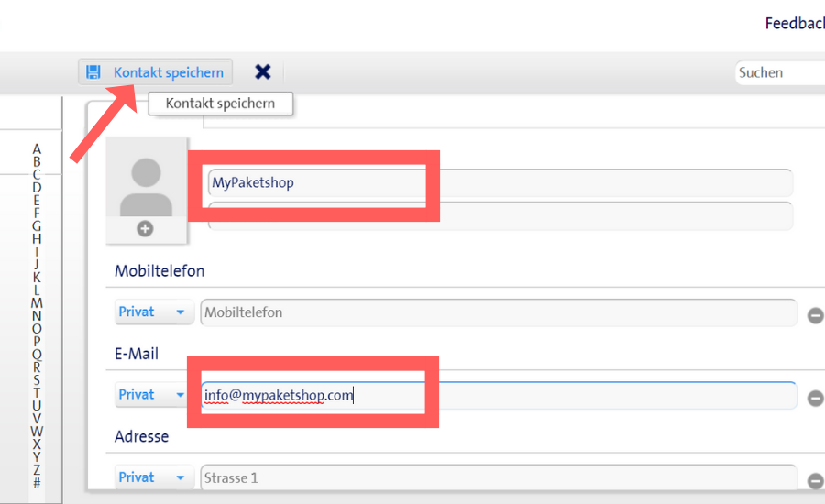Click the MyPaketshop name field

coord(500,182)
